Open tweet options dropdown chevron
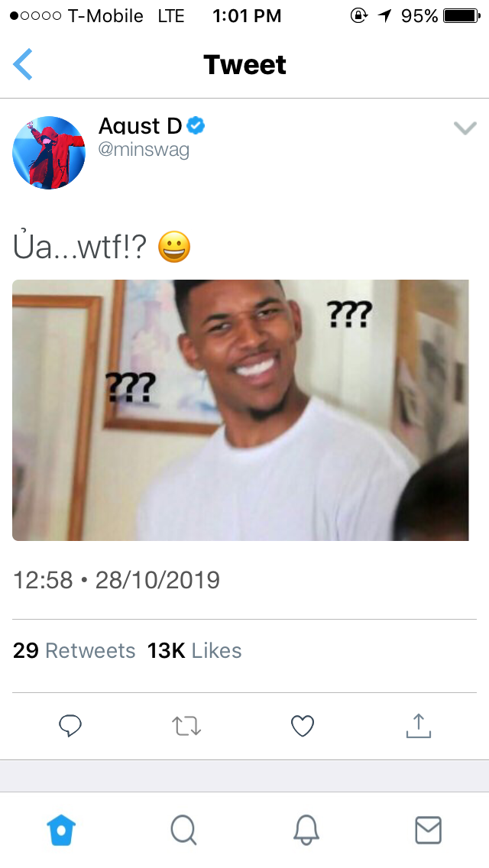The image size is (489, 868). pos(465,128)
